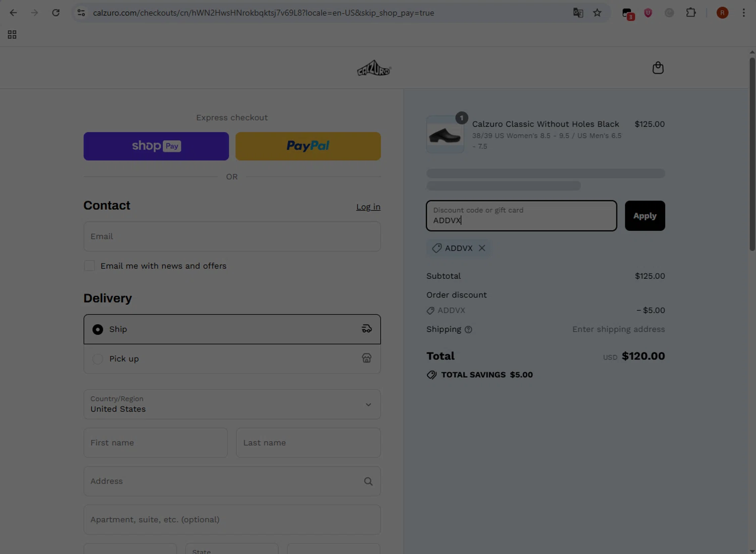Image resolution: width=756 pixels, height=554 pixels.
Task: Focus the First name field
Action: coord(155,443)
